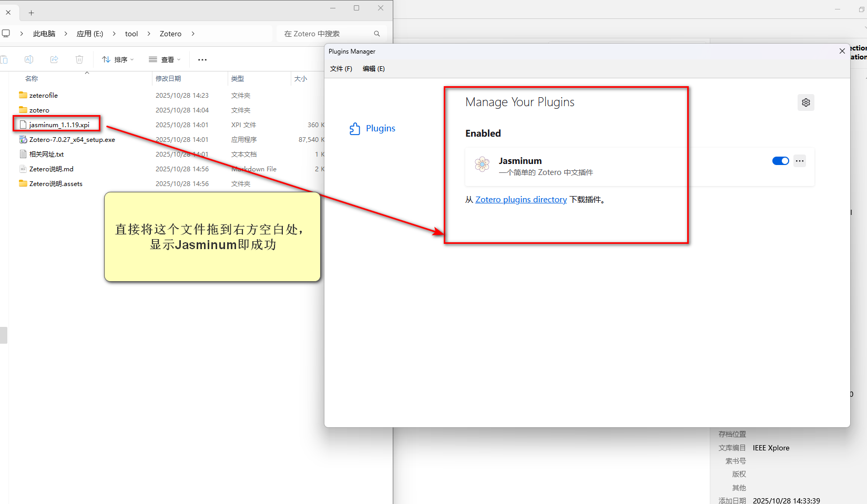
Task: Open the Plugins Manager gear settings
Action: [806, 102]
